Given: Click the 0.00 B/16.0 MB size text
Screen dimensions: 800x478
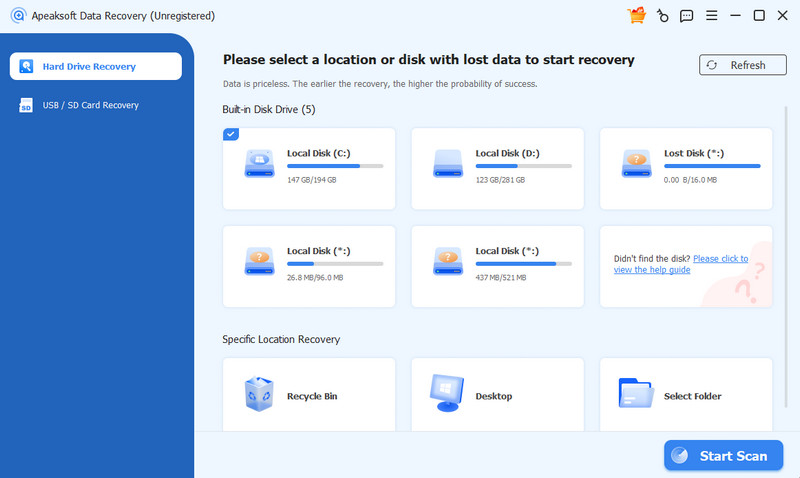Looking at the screenshot, I should point(690,180).
